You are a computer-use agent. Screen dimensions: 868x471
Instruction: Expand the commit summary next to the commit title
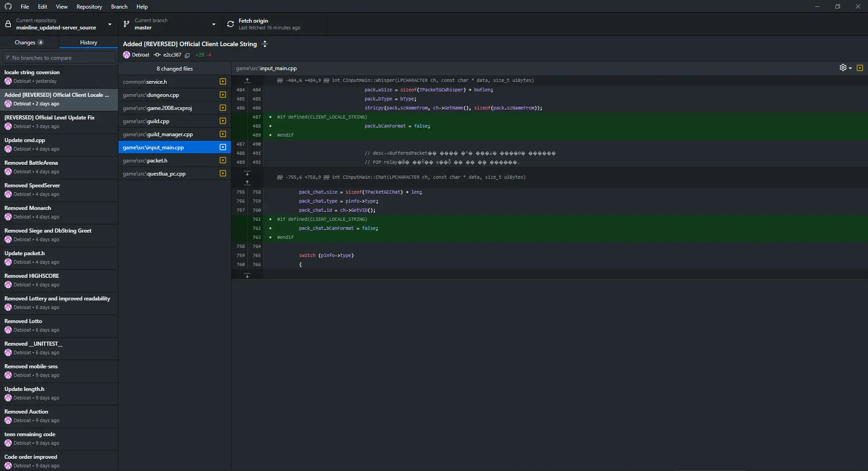pos(265,44)
